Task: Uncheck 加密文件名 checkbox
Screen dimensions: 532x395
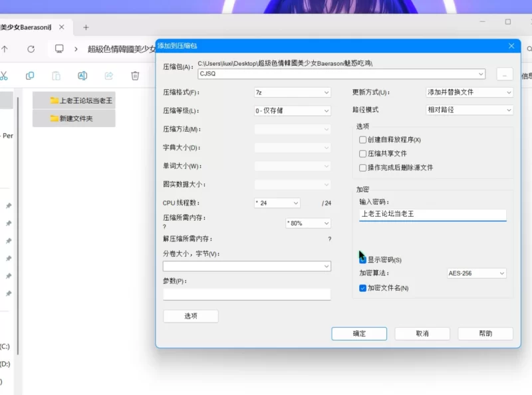Action: tap(362, 288)
